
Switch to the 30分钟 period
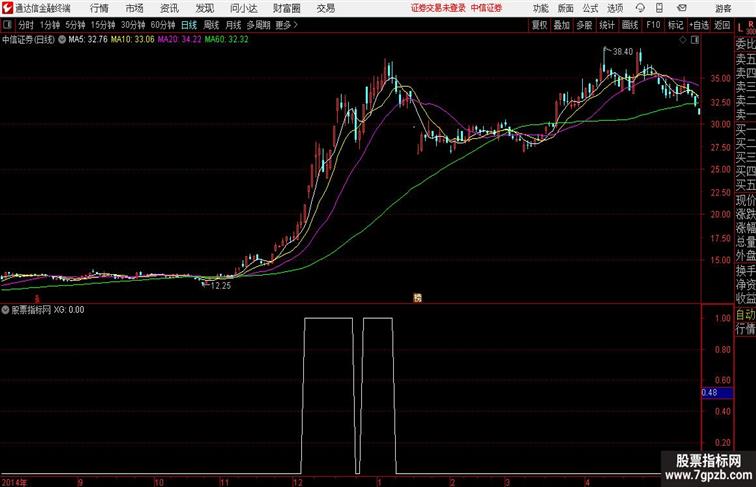tap(133, 25)
